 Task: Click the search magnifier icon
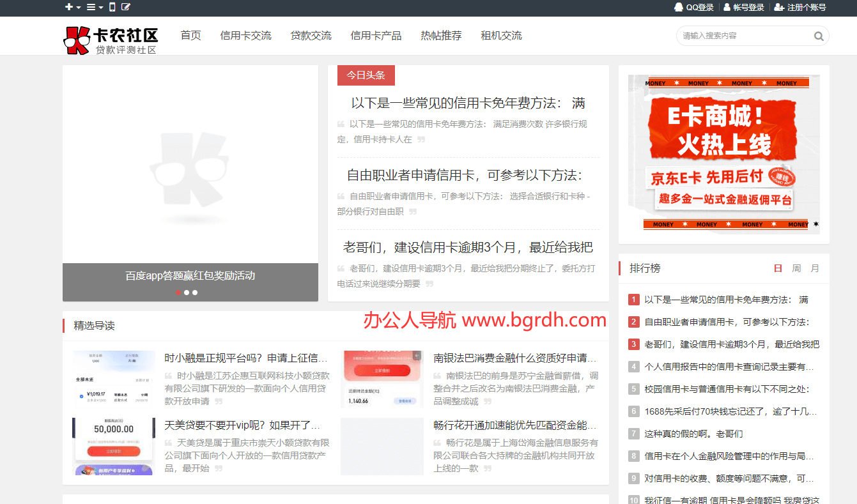pyautogui.click(x=819, y=36)
